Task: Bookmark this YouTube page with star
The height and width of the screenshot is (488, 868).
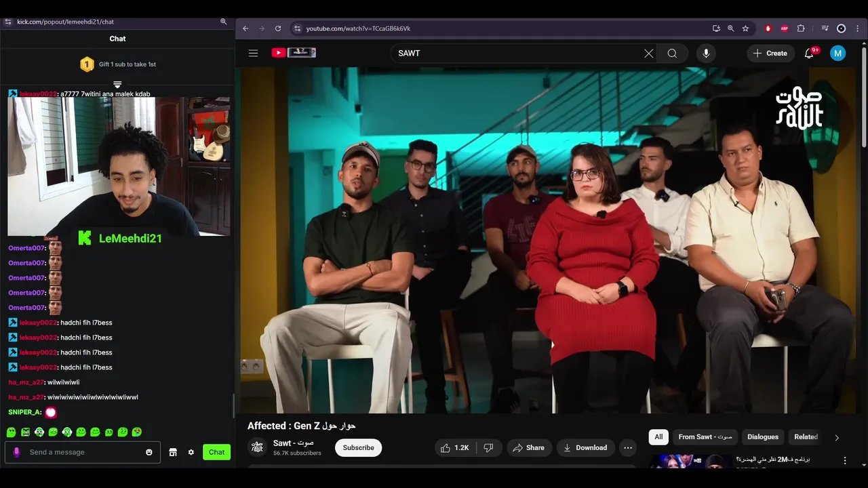Action: click(x=745, y=28)
